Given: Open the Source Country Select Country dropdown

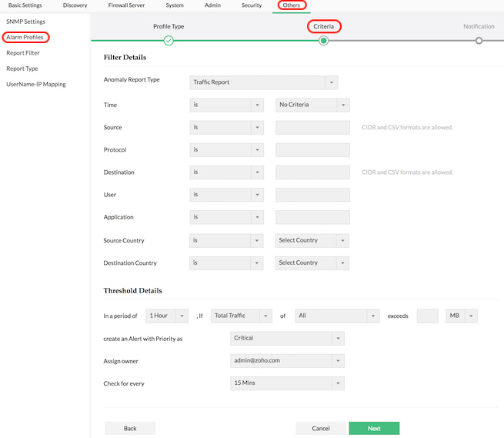Looking at the screenshot, I should point(312,240).
